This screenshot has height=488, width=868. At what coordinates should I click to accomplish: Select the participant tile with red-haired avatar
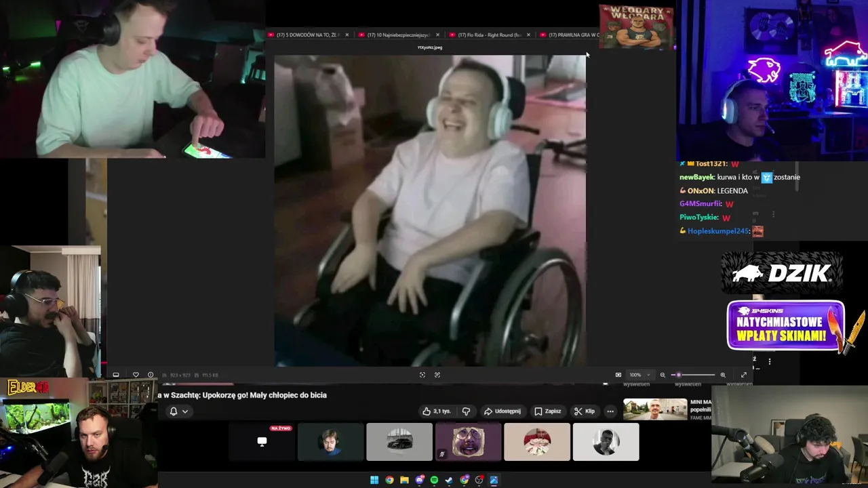tap(537, 442)
